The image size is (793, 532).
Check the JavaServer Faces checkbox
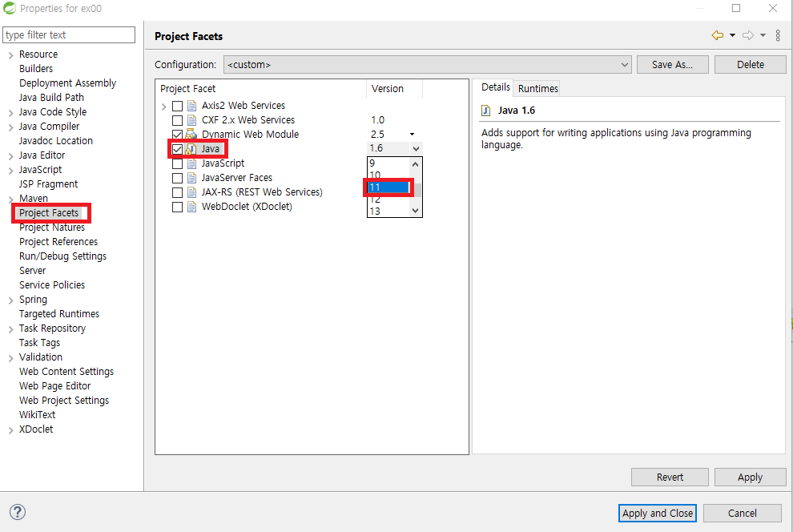coord(178,178)
